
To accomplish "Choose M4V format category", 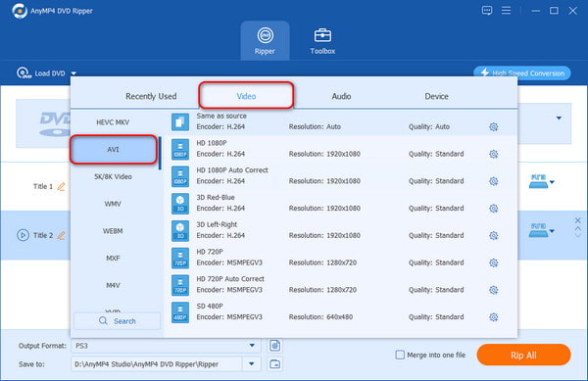I will [x=113, y=285].
